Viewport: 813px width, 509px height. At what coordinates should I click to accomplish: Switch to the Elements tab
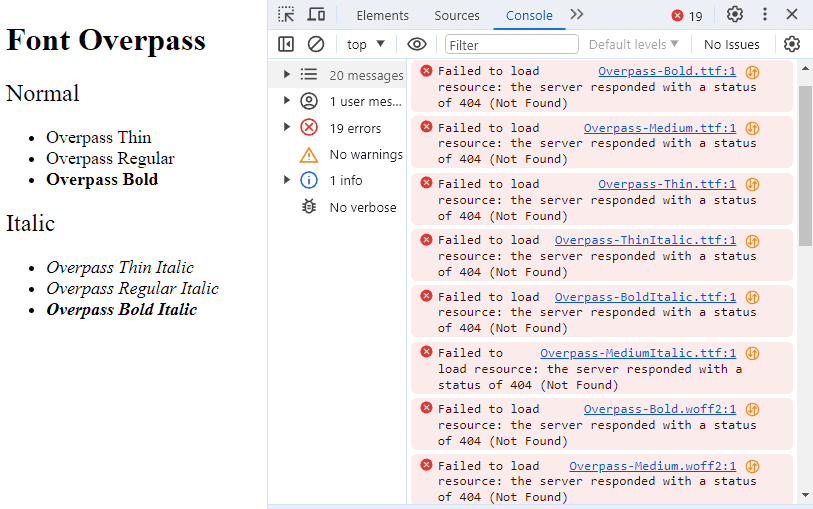click(382, 16)
